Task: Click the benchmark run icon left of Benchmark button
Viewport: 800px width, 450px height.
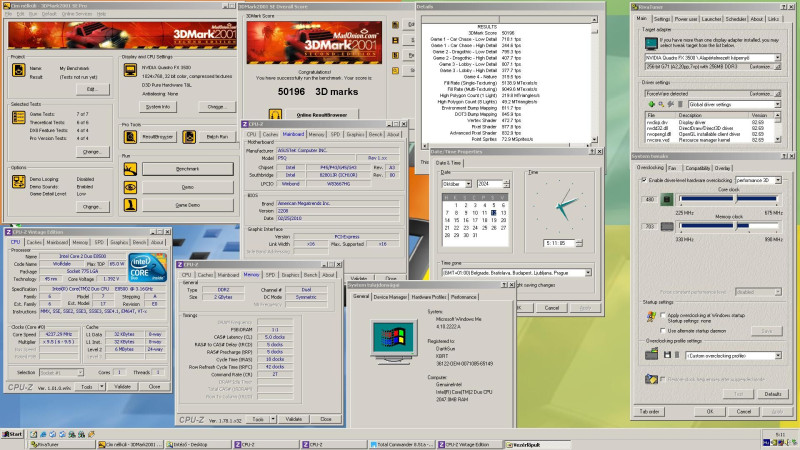Action: pyautogui.click(x=130, y=169)
